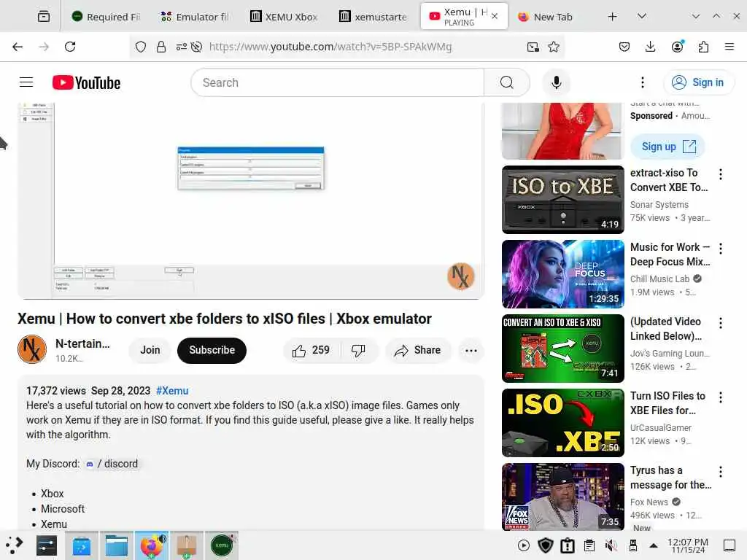Viewport: 747px width, 560px height.
Task: Open options for Turn ISO Files video
Action: pyautogui.click(x=721, y=397)
